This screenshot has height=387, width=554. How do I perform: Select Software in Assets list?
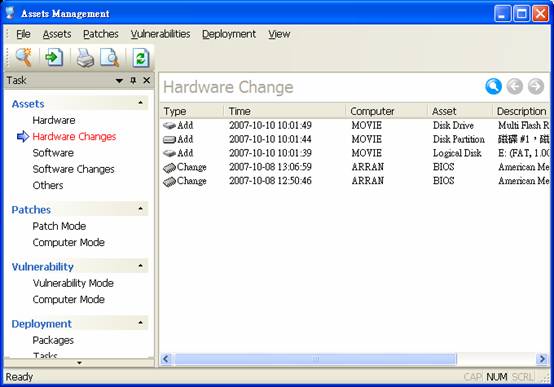[x=53, y=153]
